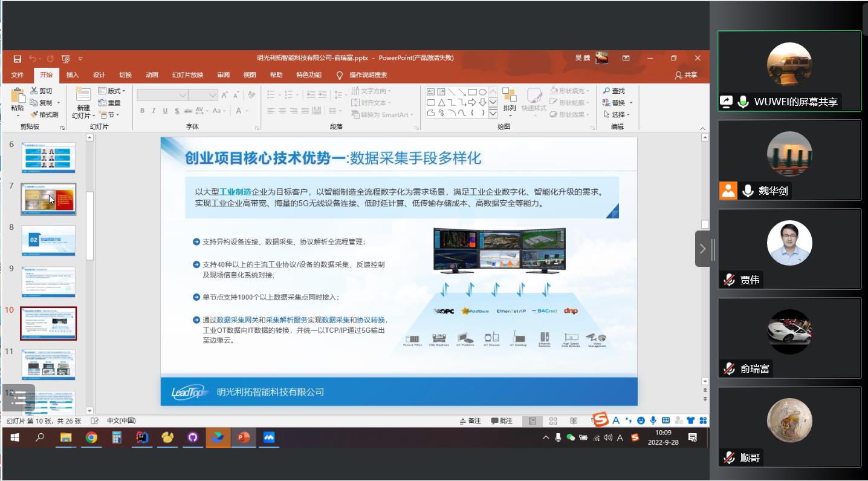
Task: Choose the triangle shape in shapes gallery
Action: point(441,102)
